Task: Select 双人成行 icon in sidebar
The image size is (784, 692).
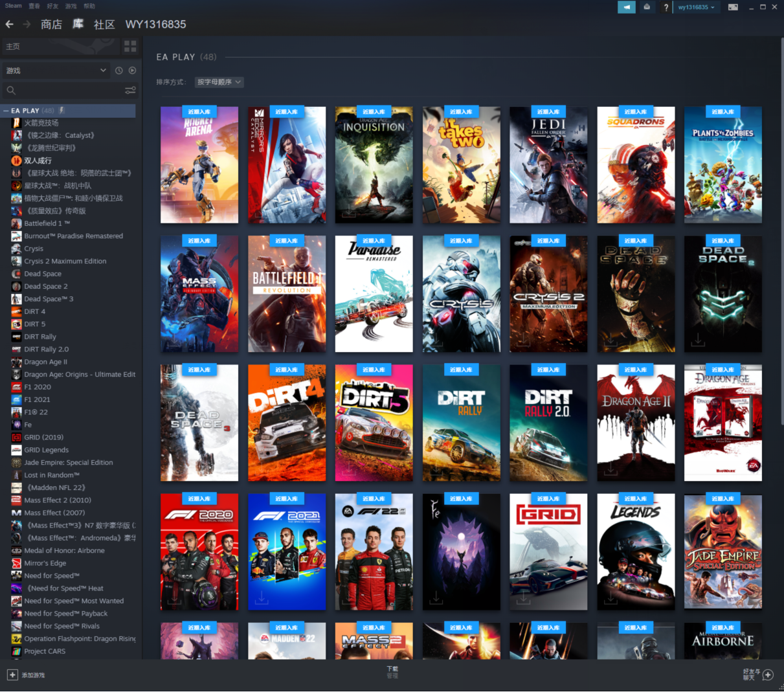Action: [x=16, y=161]
